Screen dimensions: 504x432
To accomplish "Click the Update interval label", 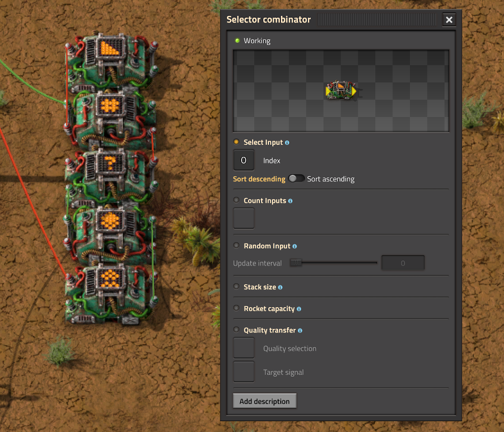I will tap(257, 263).
